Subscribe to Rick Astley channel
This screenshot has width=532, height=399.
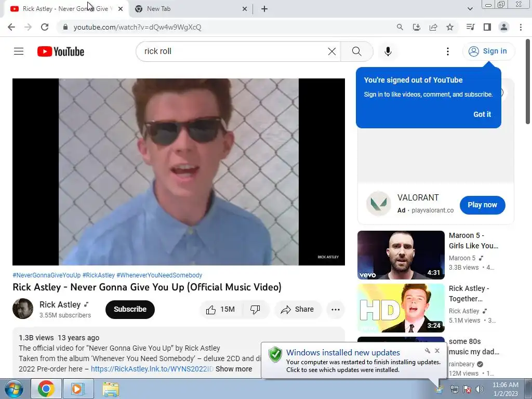point(130,309)
